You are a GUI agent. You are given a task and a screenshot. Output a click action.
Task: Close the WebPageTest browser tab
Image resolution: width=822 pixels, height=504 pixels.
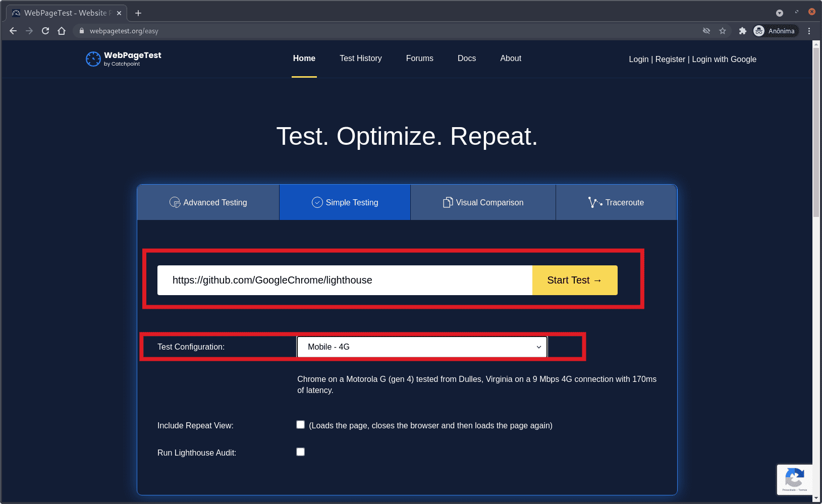tap(119, 13)
